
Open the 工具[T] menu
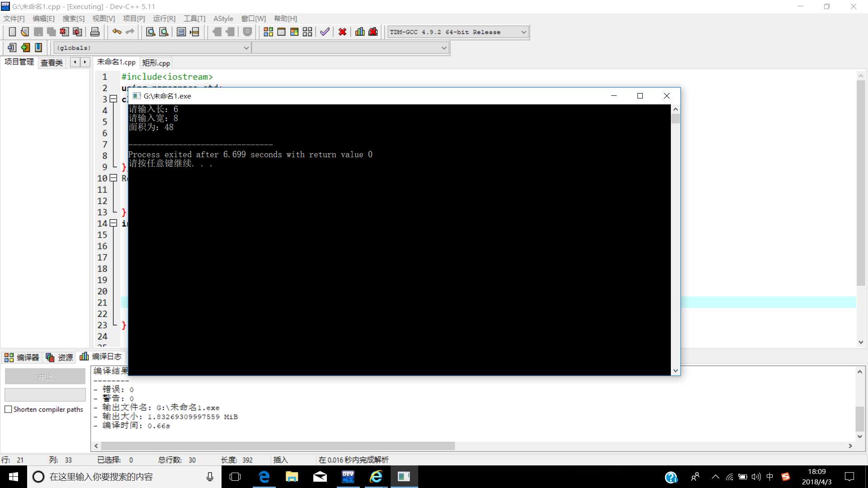click(194, 19)
